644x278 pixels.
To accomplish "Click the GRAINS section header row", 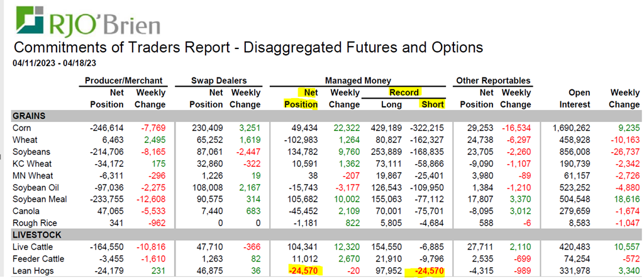I will pos(31,116).
